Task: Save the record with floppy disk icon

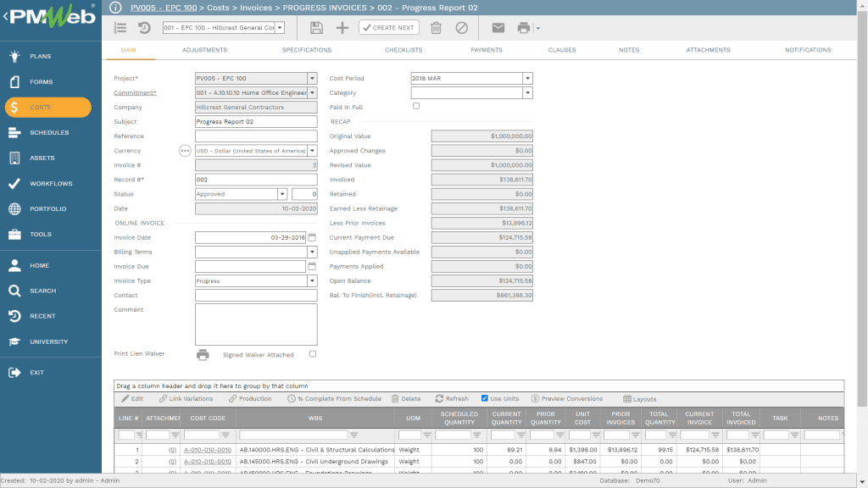Action: tap(316, 28)
